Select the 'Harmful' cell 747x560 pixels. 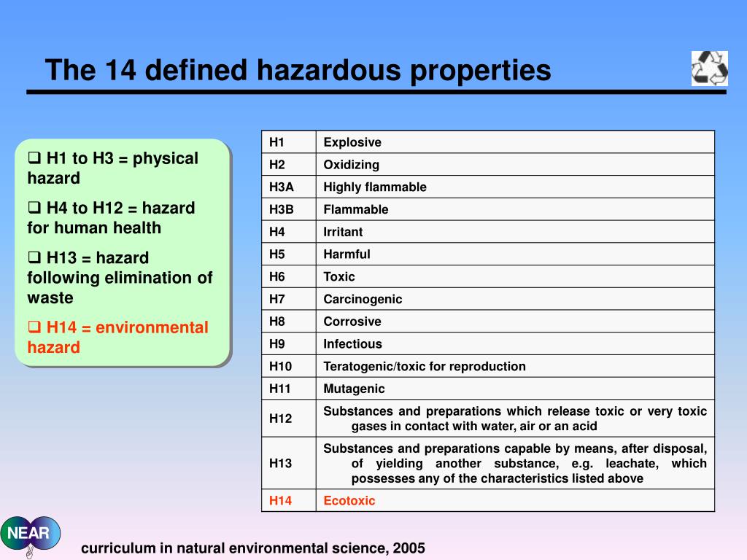[515, 254]
